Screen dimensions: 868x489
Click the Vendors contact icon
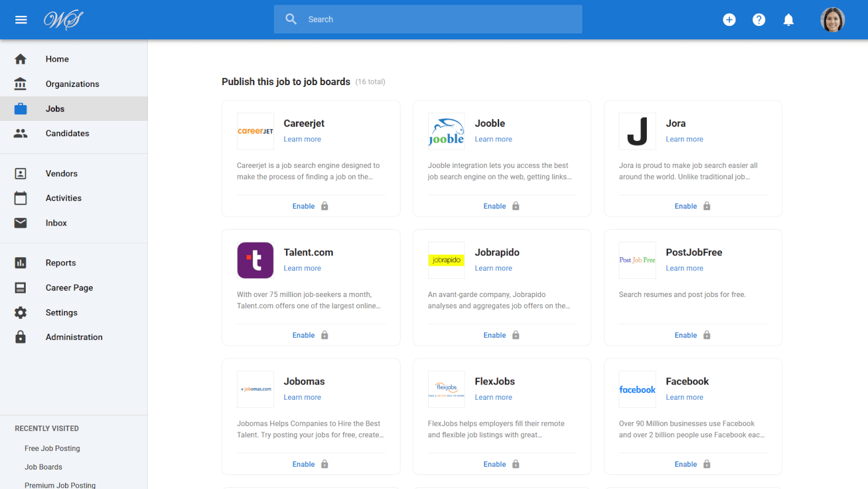point(21,174)
